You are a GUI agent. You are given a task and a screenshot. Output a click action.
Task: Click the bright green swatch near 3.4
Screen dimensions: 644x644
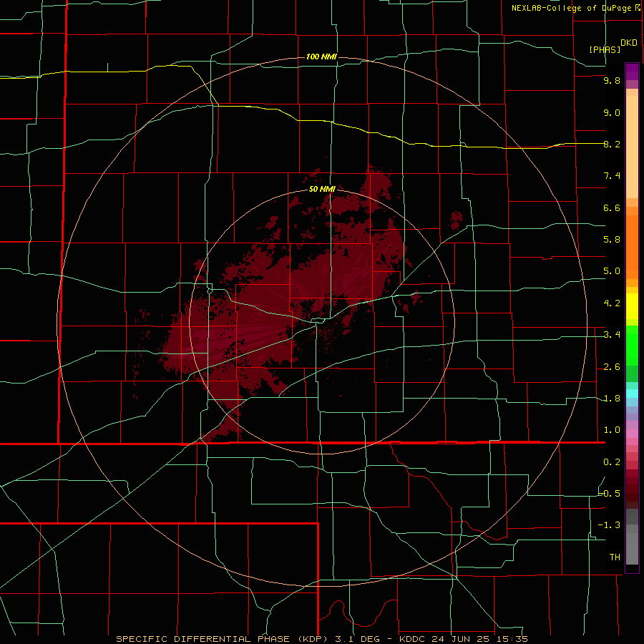632,345
